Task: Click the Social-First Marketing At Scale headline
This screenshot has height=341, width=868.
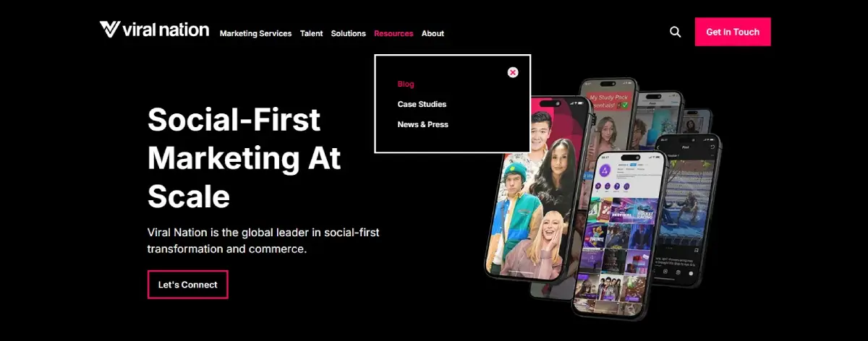Action: (x=244, y=157)
